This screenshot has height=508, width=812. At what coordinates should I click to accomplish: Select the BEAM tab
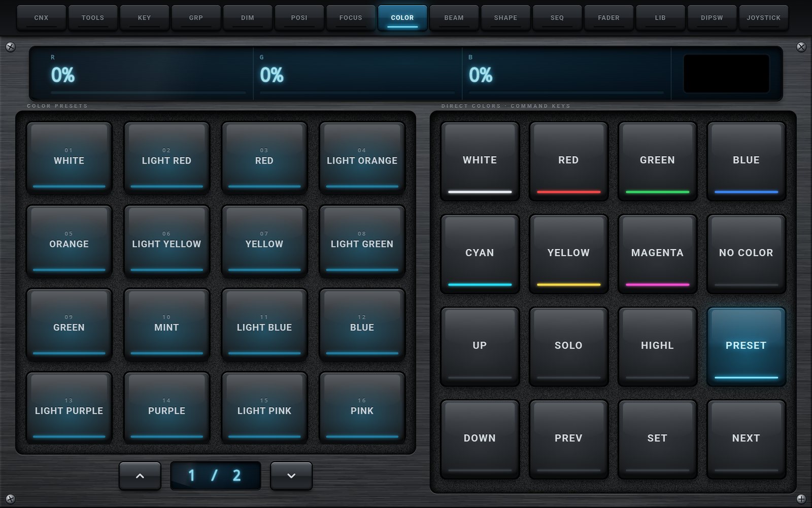tap(454, 18)
